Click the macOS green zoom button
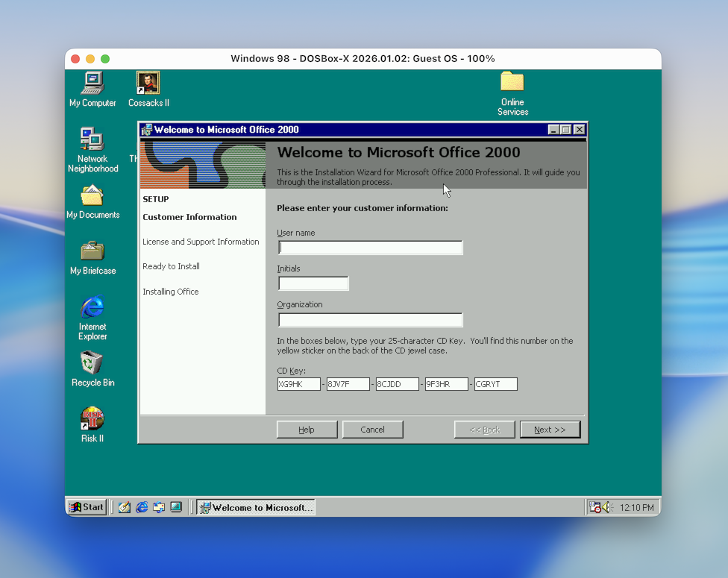 coord(105,59)
